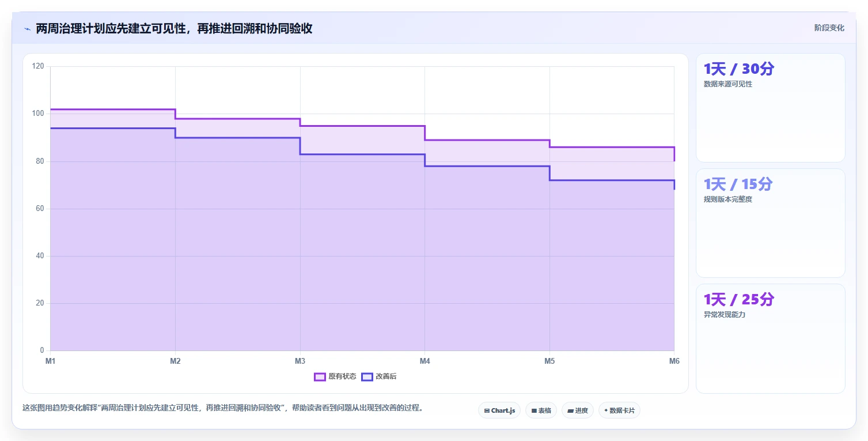Click the 100 y-axis tick label
Viewport: 868px width, 441px height.
(x=39, y=114)
